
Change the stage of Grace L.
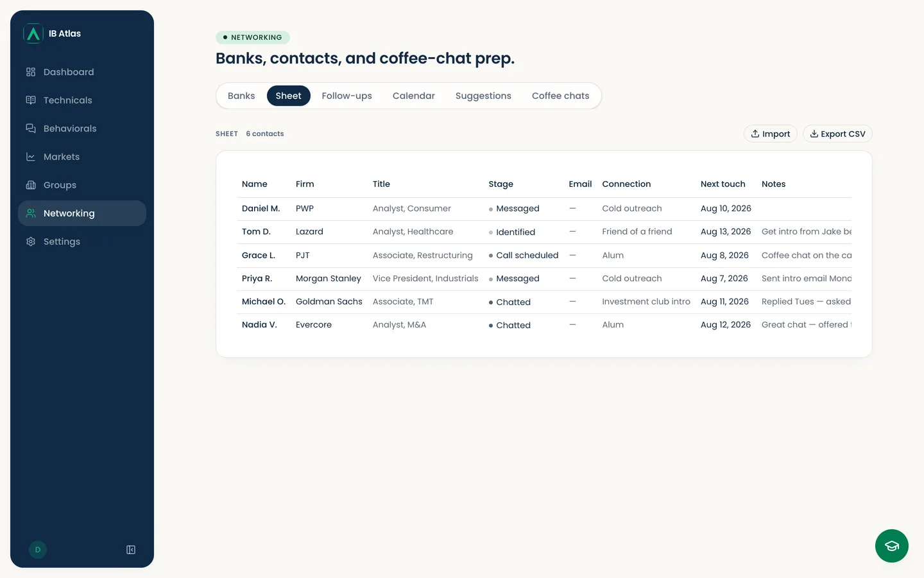(x=524, y=256)
